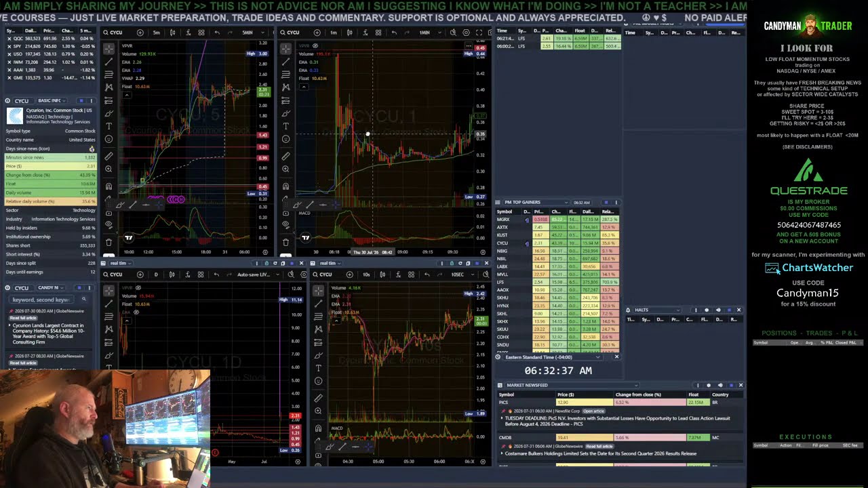The image size is (868, 488).
Task: Open the BASIC INFO dropdown in CYCU panel
Action: (x=51, y=100)
